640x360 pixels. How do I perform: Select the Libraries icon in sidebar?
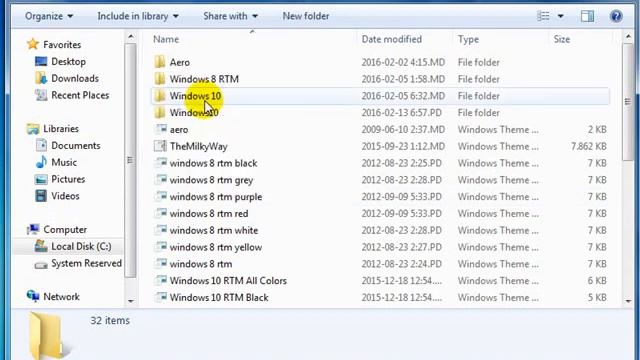click(x=33, y=129)
